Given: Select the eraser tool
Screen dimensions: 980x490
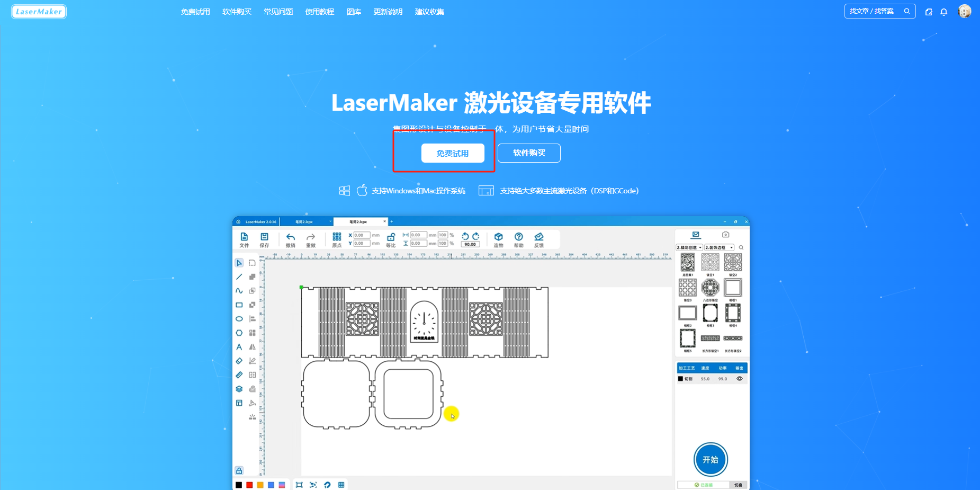Looking at the screenshot, I should [x=239, y=361].
